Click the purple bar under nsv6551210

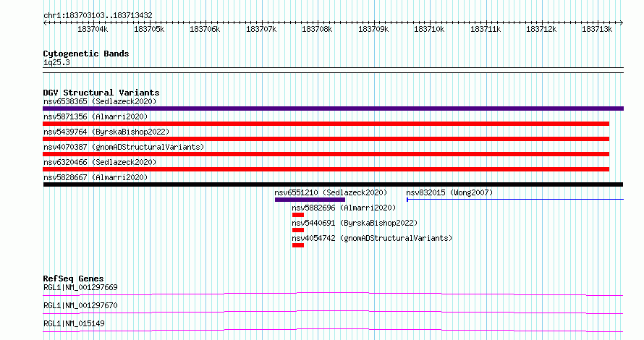click(310, 200)
